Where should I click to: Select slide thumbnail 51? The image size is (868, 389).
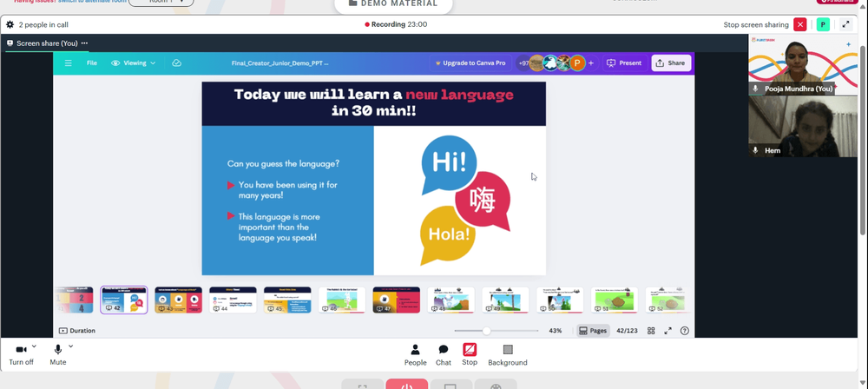click(615, 300)
